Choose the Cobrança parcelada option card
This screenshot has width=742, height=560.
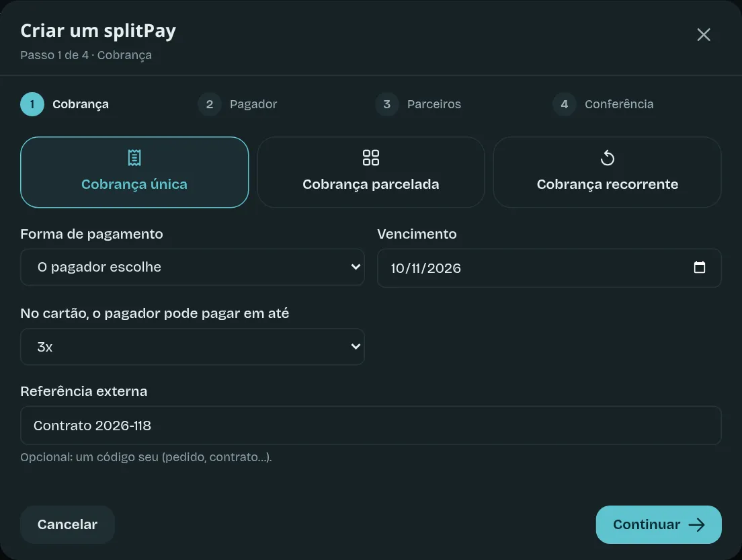(x=370, y=172)
